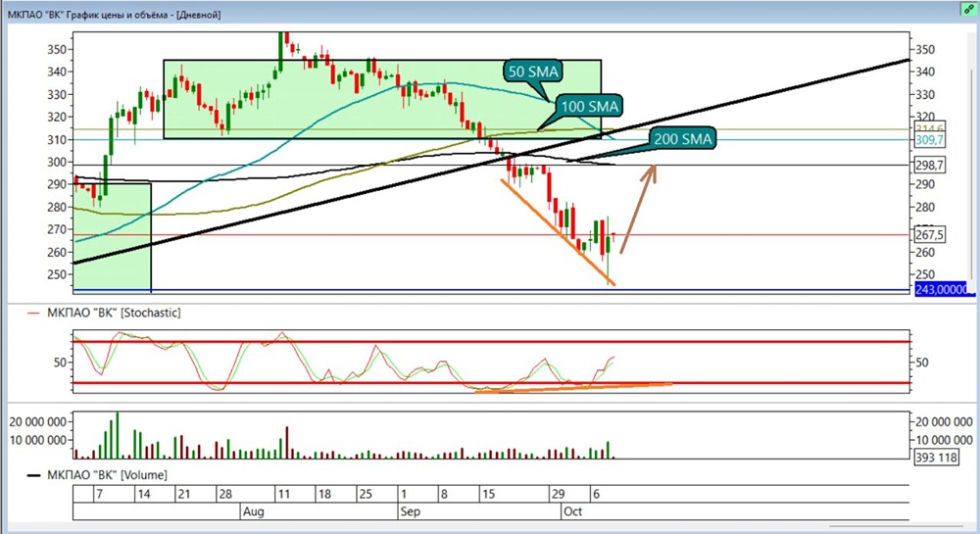Select the 267,5 last price label
The image size is (980, 534).
[929, 235]
